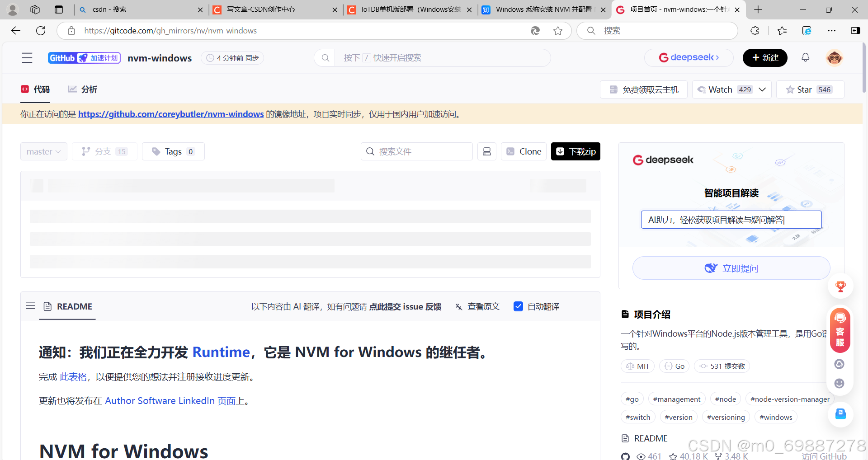This screenshot has height=460, width=868.
Task: Focus the 搜索文件 input field
Action: click(x=417, y=151)
